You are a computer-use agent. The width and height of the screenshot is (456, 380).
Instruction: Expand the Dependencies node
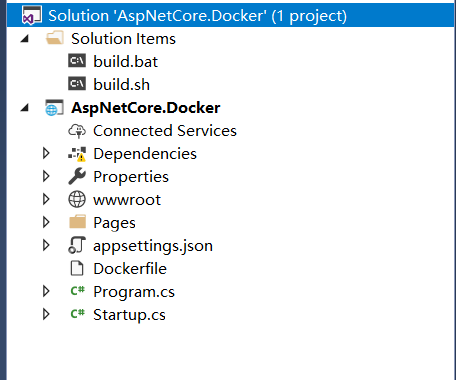click(x=46, y=153)
